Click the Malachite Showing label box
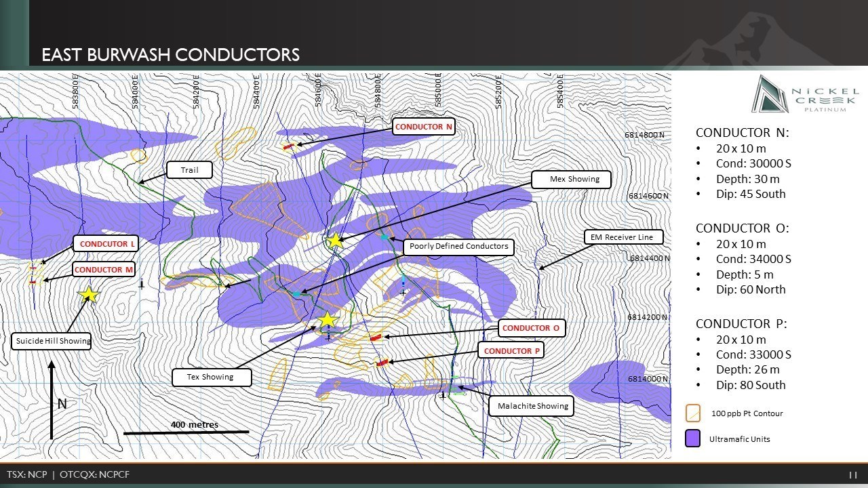Screen dimensions: 868x488 [532, 407]
